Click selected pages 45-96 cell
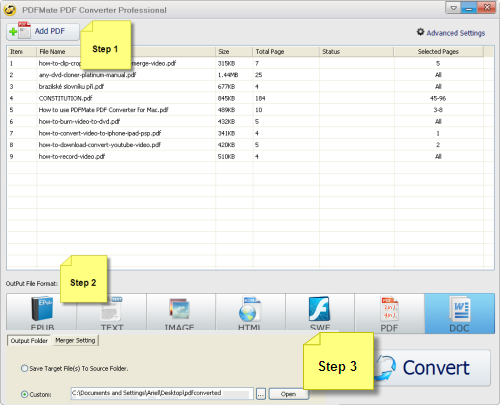Viewport: 500px width, 405px height. click(438, 98)
